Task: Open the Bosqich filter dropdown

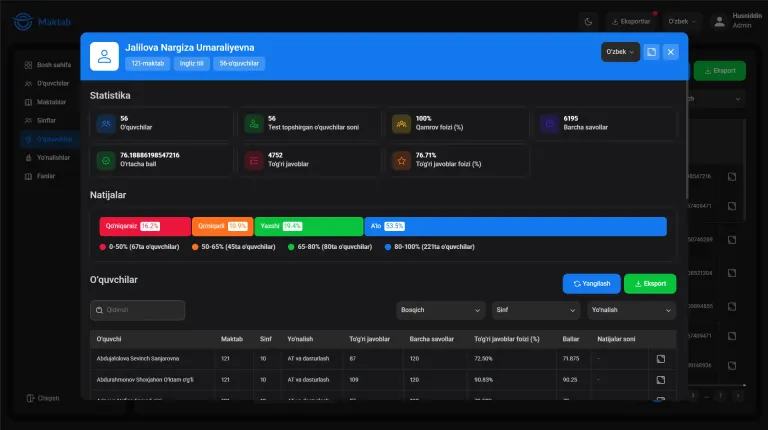Action: point(440,310)
